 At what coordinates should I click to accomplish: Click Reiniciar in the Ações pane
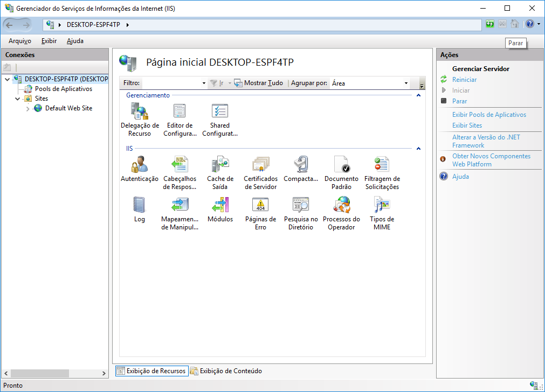click(x=464, y=79)
